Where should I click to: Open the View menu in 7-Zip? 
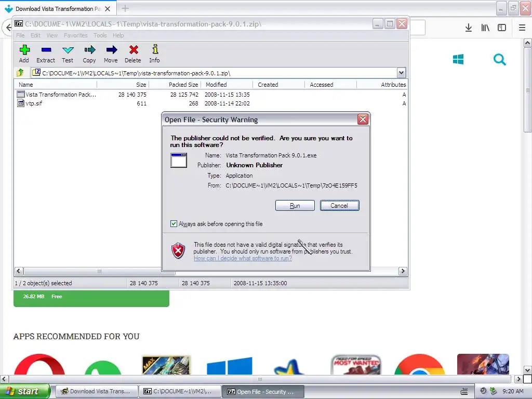coord(52,35)
